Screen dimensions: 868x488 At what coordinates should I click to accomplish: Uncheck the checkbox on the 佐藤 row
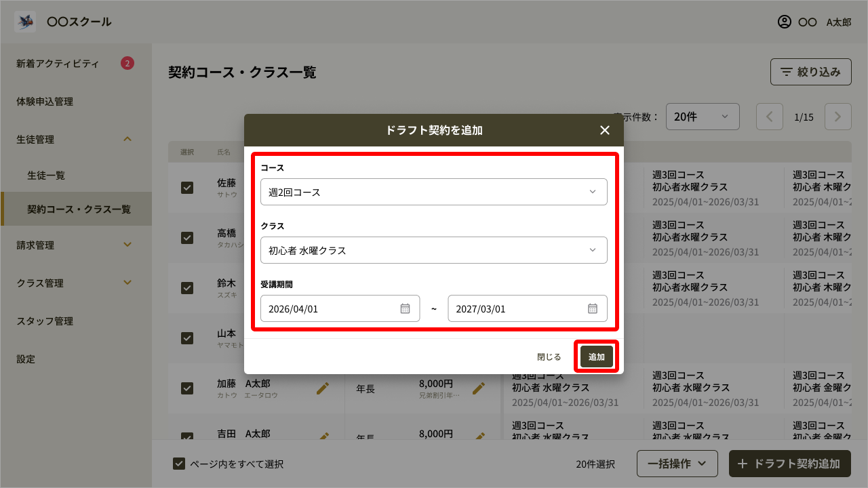tap(188, 188)
